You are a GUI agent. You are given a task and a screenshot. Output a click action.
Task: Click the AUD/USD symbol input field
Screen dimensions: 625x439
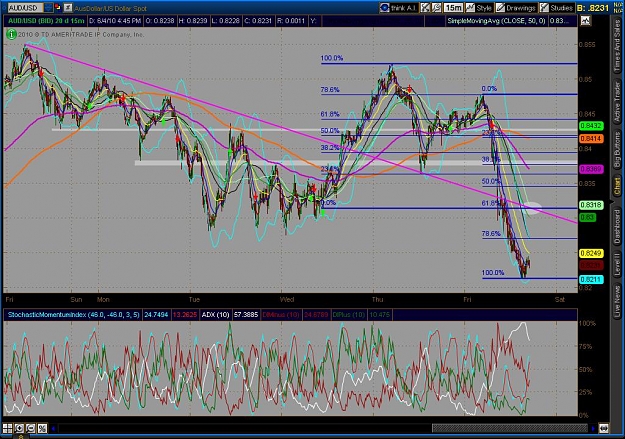[x=25, y=8]
